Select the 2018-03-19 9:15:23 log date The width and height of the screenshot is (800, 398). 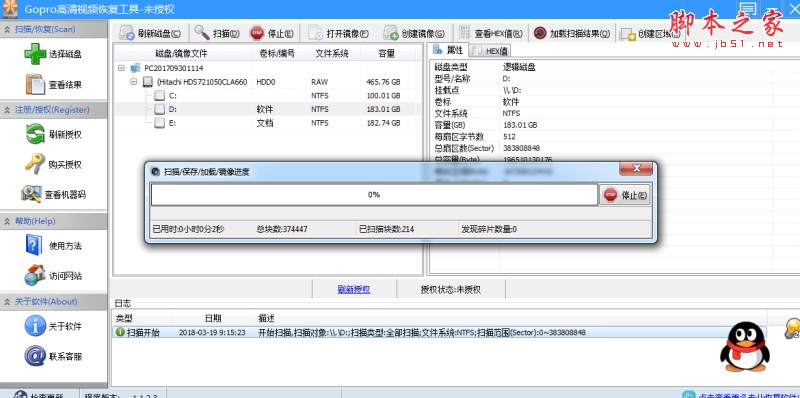(212, 332)
